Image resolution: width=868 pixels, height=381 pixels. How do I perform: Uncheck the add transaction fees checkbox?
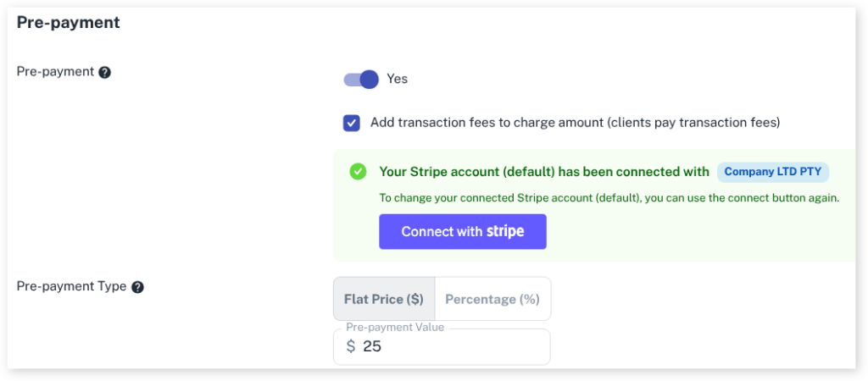pos(352,123)
